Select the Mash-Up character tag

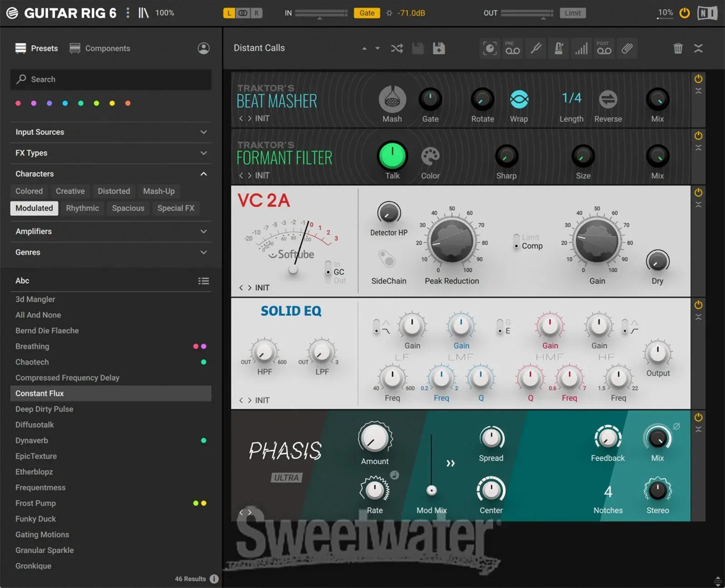pyautogui.click(x=159, y=191)
